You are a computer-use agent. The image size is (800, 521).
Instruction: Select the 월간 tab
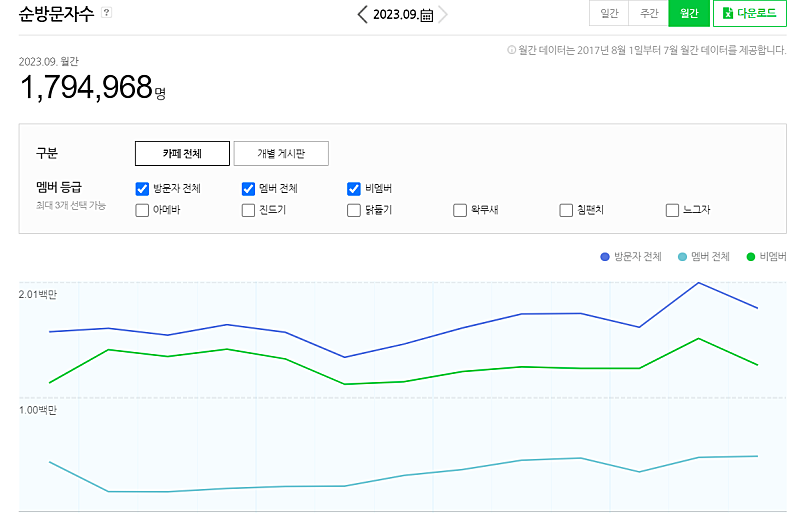689,13
